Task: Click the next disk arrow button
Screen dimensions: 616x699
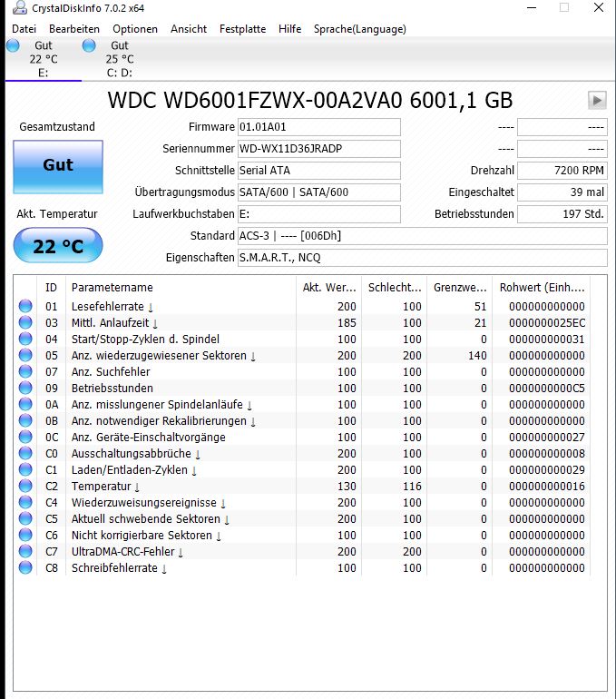Action: tap(597, 100)
